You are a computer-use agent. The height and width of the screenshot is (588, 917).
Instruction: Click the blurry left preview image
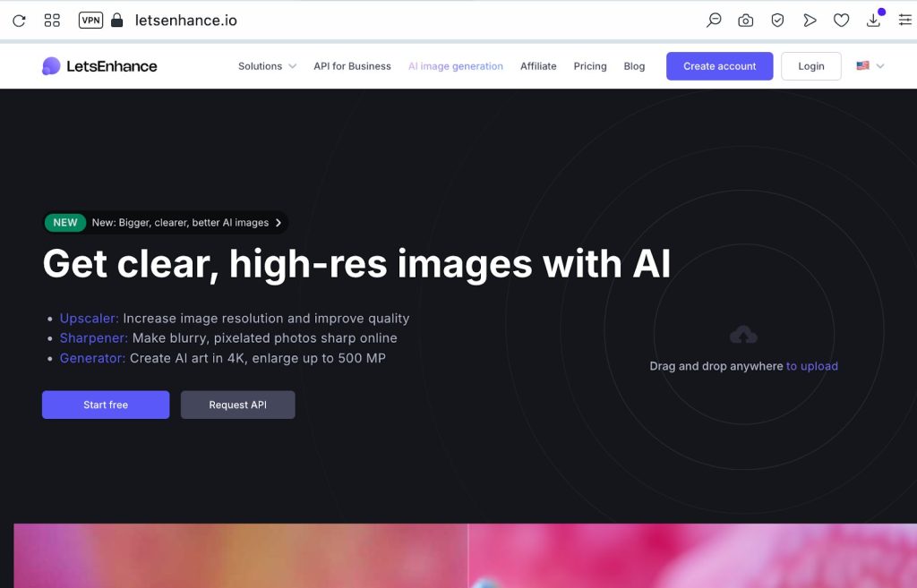[x=240, y=555]
